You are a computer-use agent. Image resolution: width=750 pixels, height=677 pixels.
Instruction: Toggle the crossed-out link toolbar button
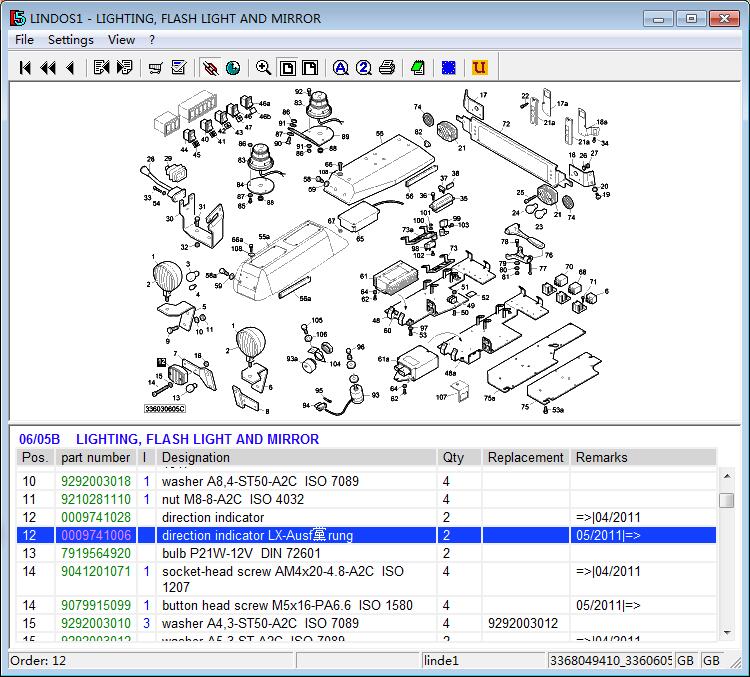coord(210,68)
